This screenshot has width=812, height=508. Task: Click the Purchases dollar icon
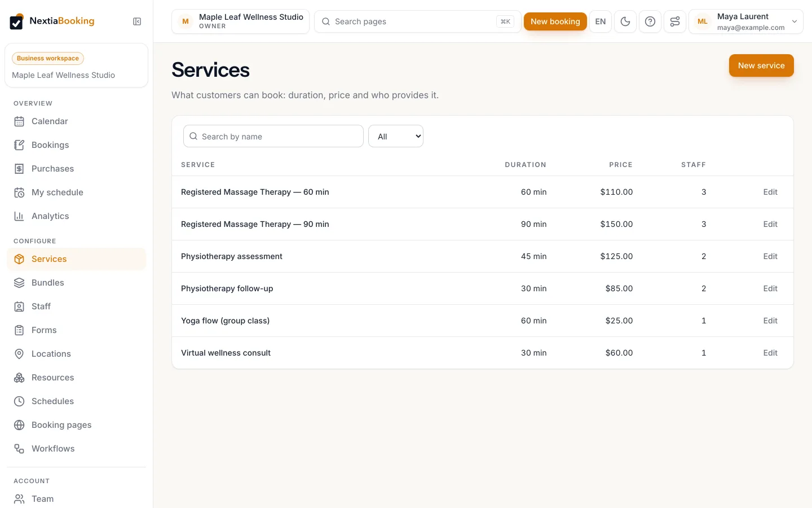coord(19,169)
